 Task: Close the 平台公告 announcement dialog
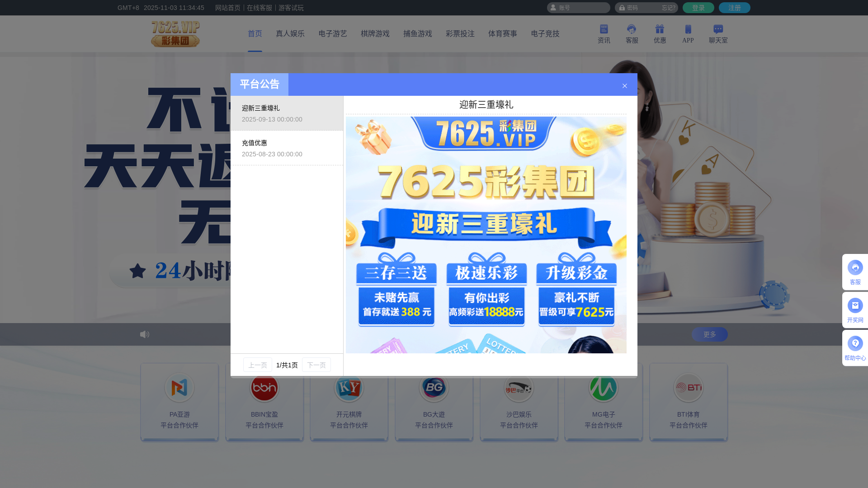coord(625,86)
